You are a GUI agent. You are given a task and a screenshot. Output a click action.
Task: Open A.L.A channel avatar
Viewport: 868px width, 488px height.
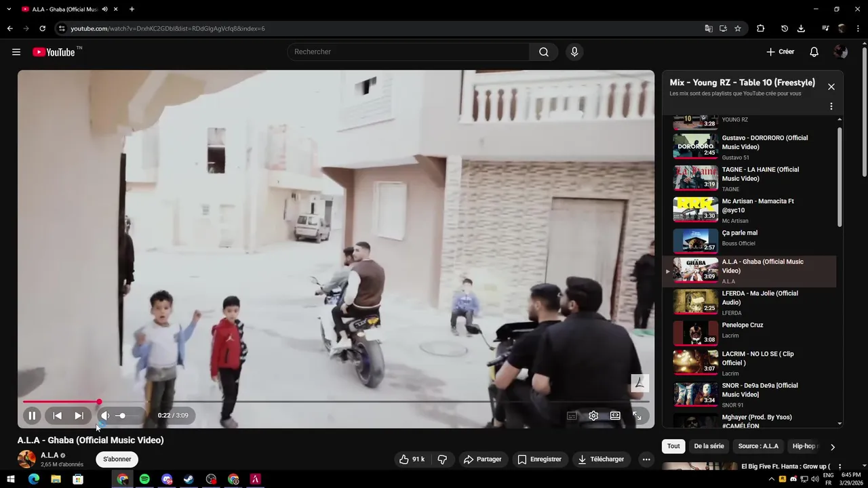pos(26,459)
